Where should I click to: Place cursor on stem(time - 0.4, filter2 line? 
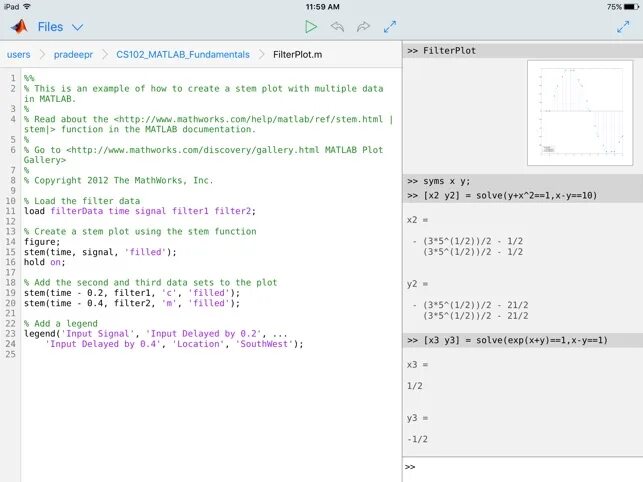click(132, 303)
